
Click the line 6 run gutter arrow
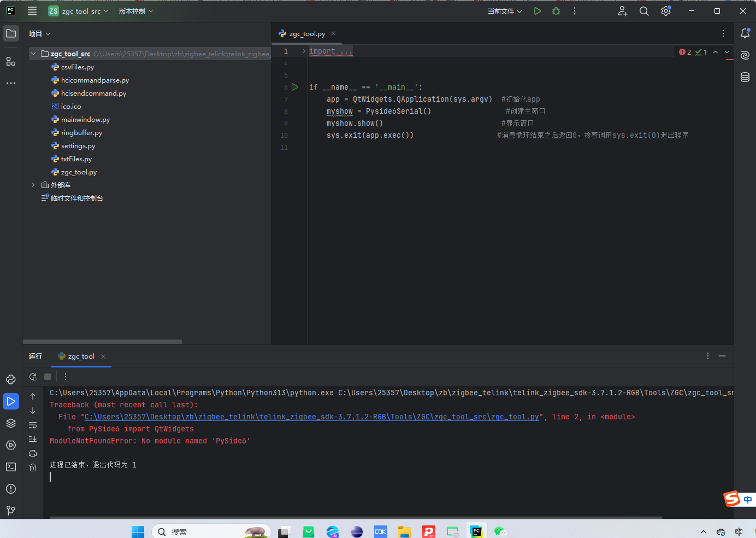coord(295,87)
